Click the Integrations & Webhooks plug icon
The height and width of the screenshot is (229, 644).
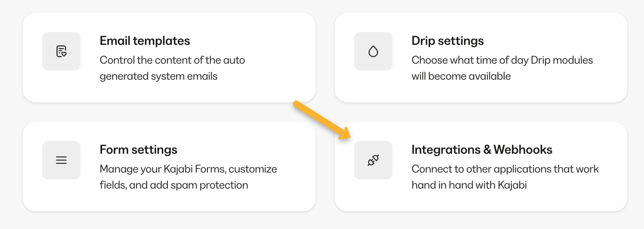[x=373, y=160]
